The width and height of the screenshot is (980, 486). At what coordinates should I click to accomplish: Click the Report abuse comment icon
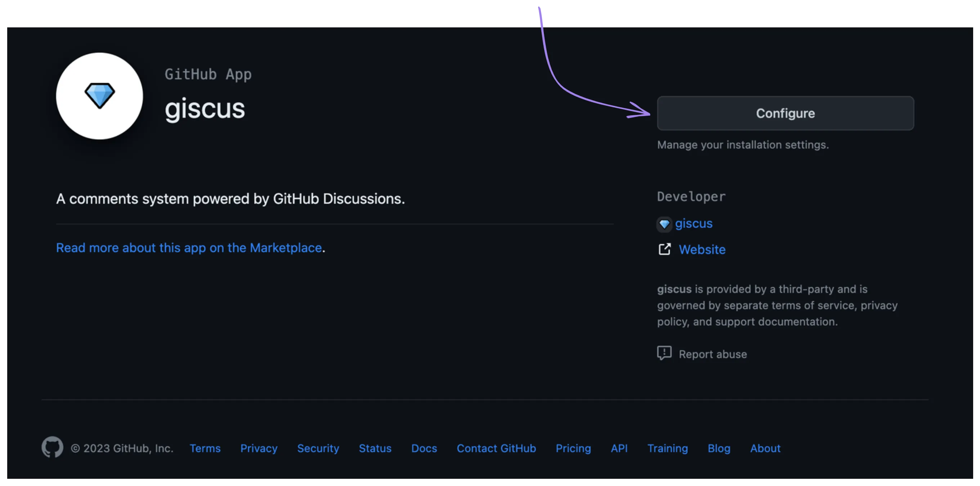tap(664, 353)
